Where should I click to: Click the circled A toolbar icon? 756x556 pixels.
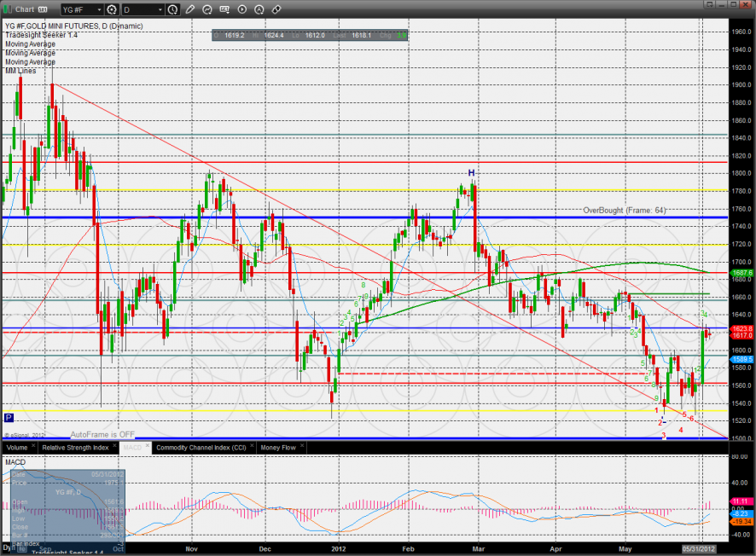259,9
